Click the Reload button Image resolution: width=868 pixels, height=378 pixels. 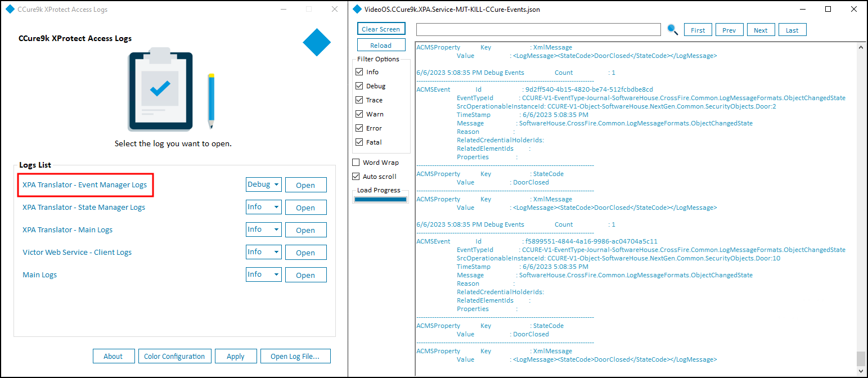point(381,45)
